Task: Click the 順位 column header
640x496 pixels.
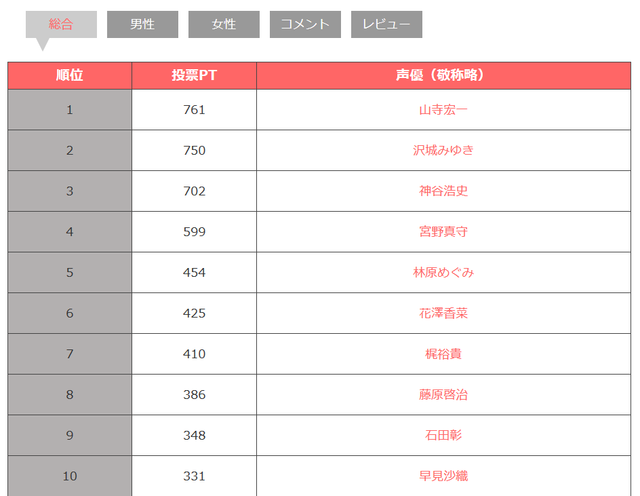Action: [69, 75]
